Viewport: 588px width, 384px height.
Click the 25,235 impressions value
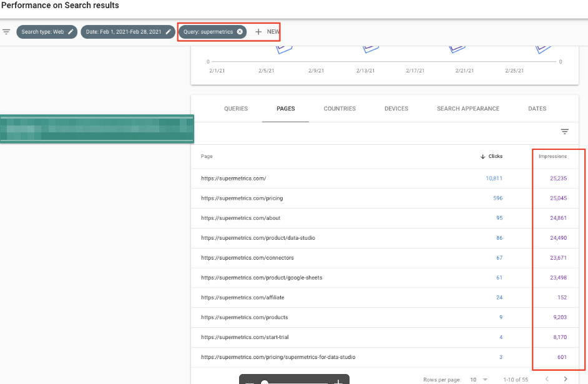coord(559,179)
